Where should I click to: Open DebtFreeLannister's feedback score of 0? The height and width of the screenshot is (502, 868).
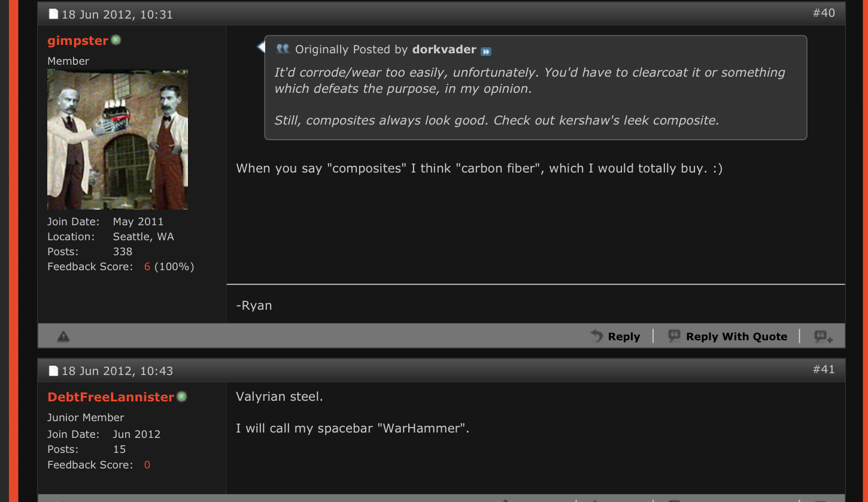tap(147, 465)
